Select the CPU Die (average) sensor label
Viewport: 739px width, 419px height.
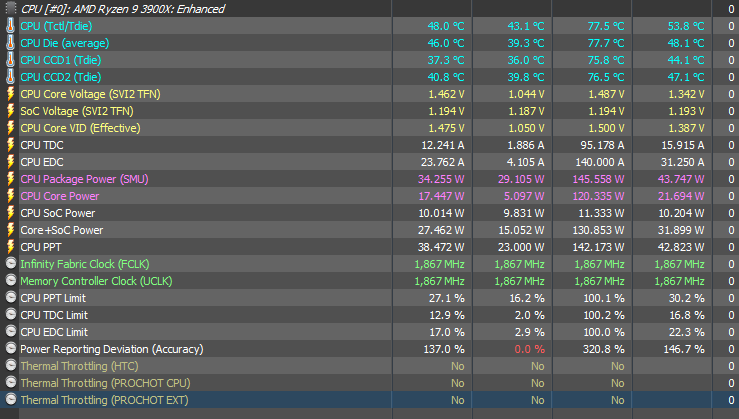click(x=65, y=43)
